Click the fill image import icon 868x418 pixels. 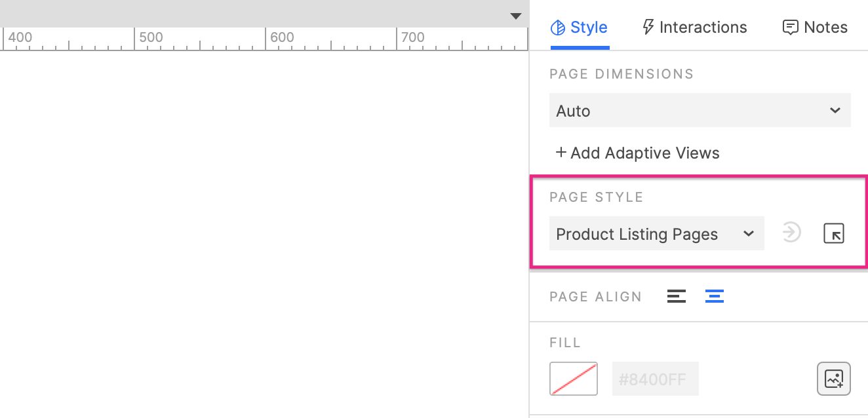(834, 379)
